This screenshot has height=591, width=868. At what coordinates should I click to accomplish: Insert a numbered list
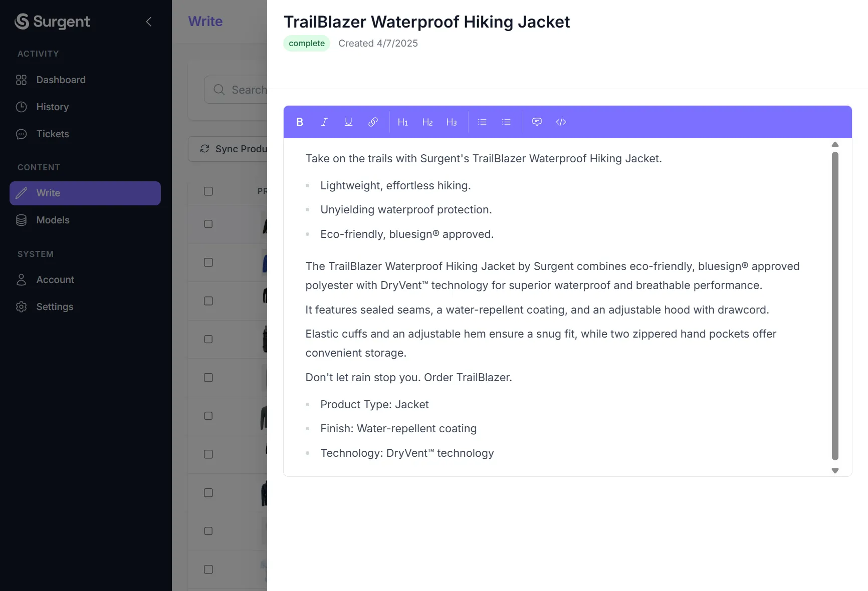pyautogui.click(x=506, y=122)
